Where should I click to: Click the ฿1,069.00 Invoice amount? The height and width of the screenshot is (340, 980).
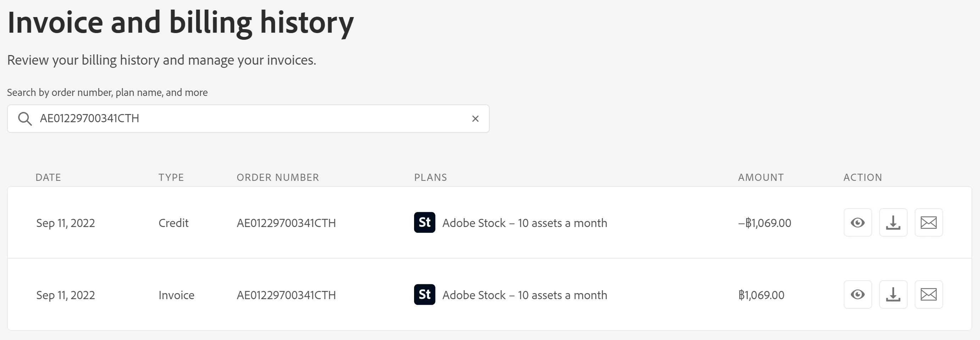pyautogui.click(x=761, y=295)
